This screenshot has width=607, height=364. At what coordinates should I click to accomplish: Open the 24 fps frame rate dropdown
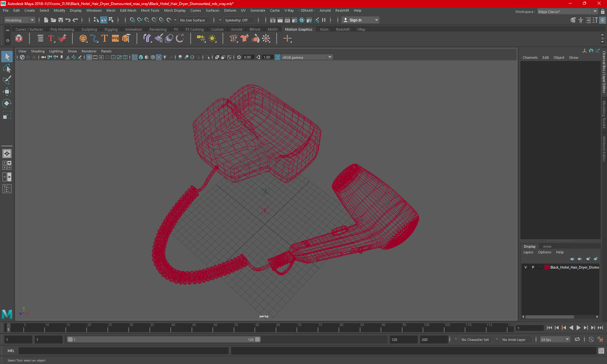555,340
